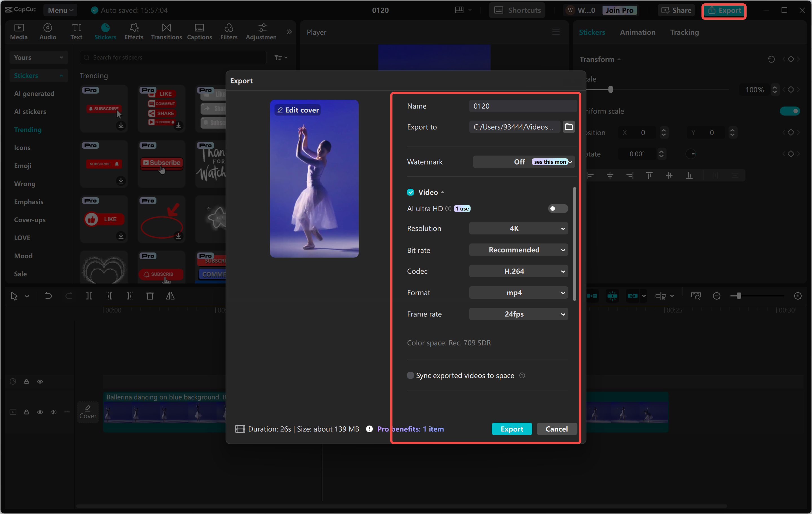Expand the Frame rate dropdown
812x514 pixels.
518,314
